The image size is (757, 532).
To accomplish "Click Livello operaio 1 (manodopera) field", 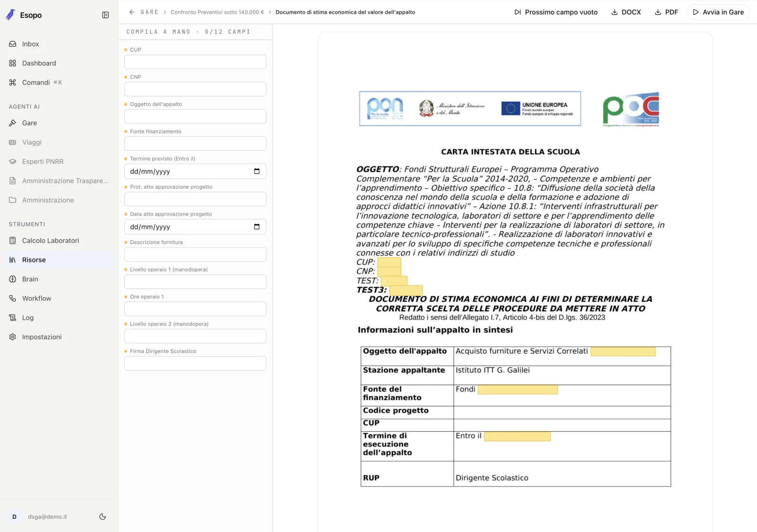I will coord(195,282).
